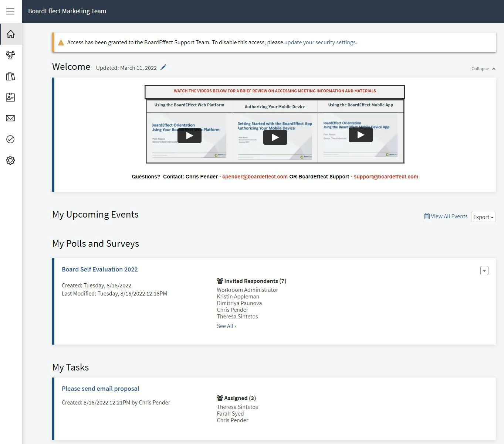Follow the update your security settings link
Image resolution: width=504 pixels, height=444 pixels.
(x=320, y=42)
